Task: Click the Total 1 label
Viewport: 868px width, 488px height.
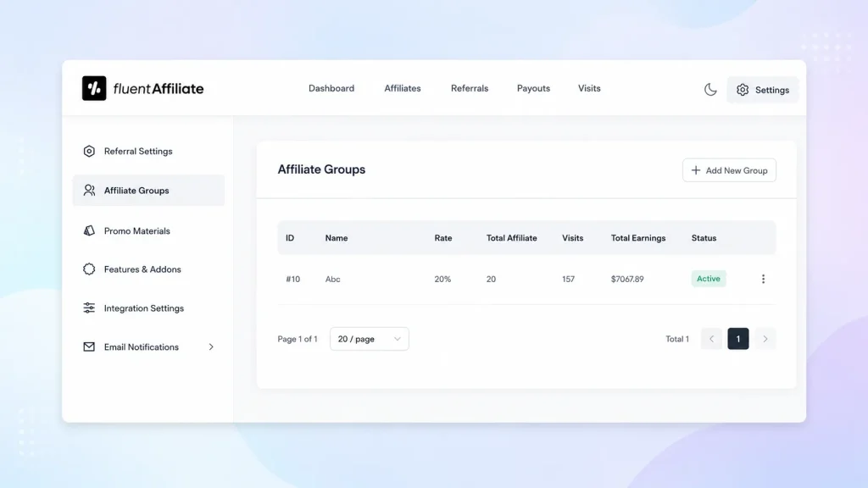Action: coord(677,339)
